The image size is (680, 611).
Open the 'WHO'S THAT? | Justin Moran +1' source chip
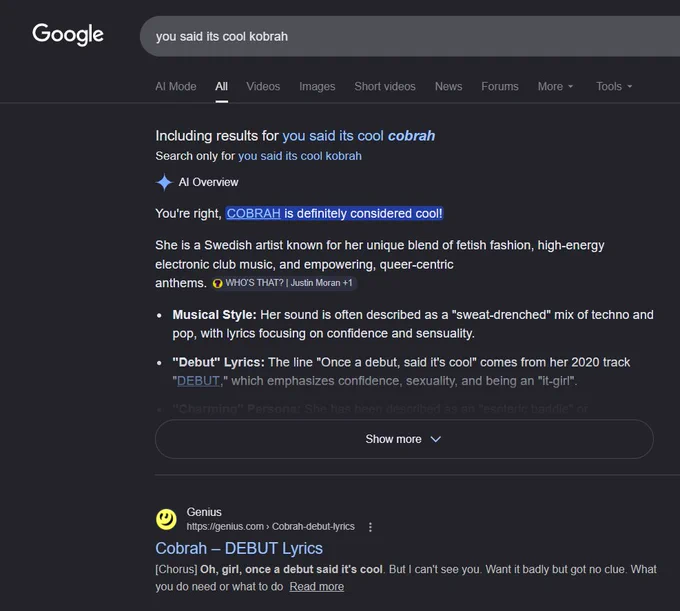tap(284, 283)
